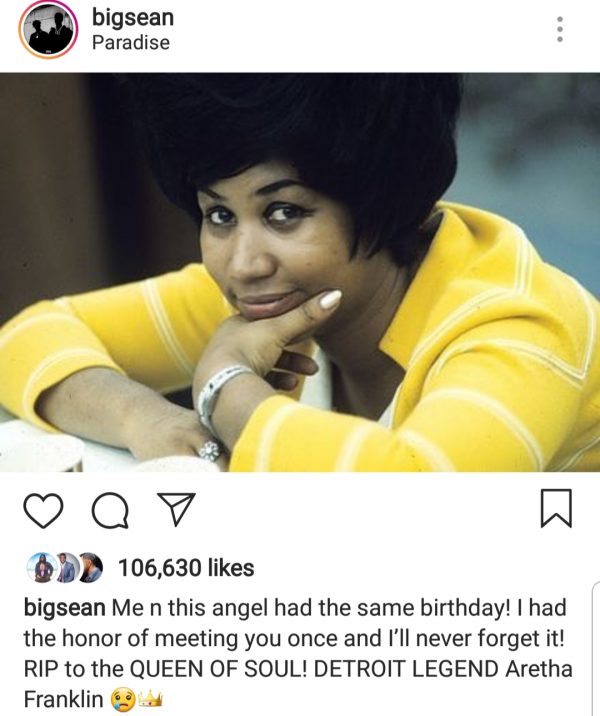The width and height of the screenshot is (600, 716).
Task: Save post with the bookmark icon
Action: 556,507
